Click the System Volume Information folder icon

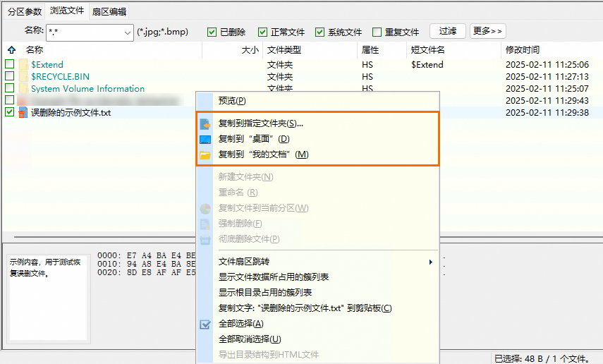tap(23, 88)
